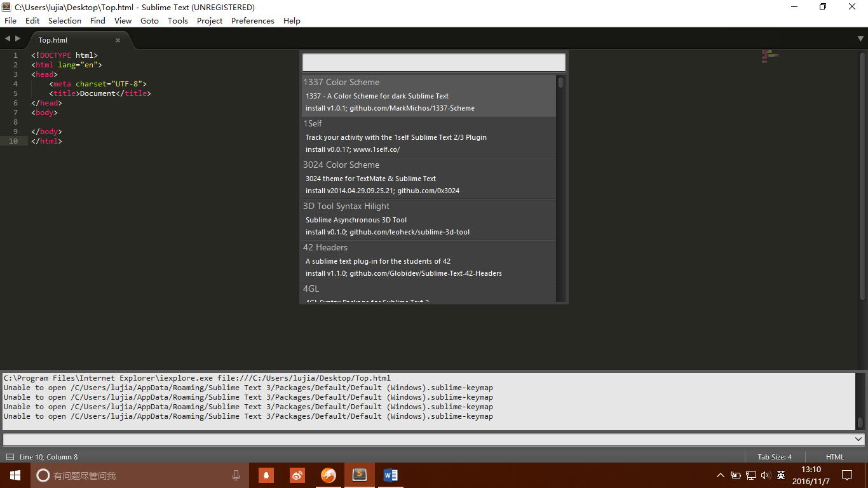Open the Find menu

point(98,20)
